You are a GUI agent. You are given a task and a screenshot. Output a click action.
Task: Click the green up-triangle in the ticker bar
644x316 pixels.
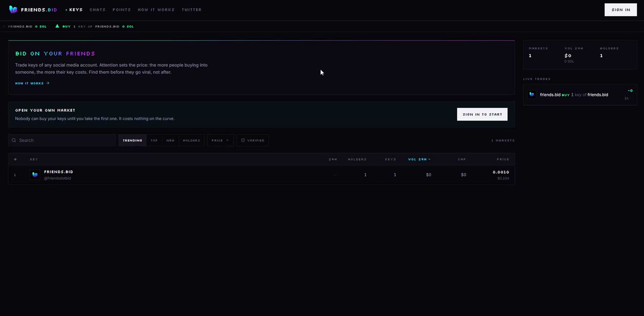pos(57,26)
